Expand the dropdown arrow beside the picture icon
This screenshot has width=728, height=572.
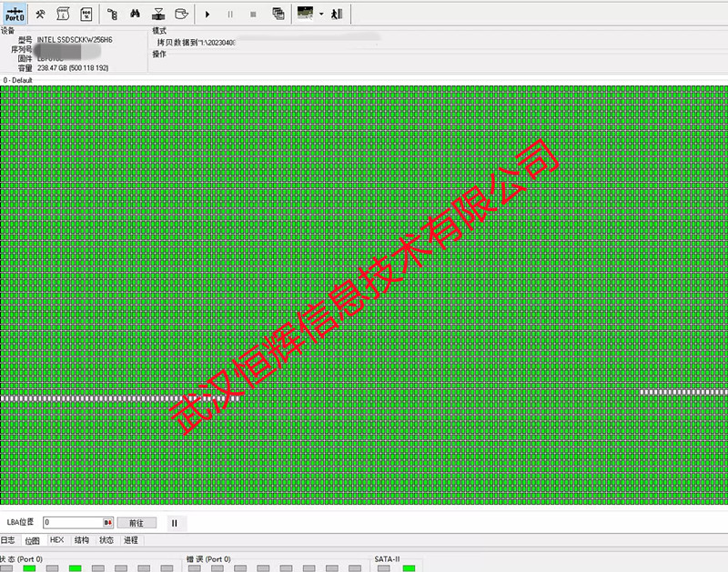(x=321, y=14)
